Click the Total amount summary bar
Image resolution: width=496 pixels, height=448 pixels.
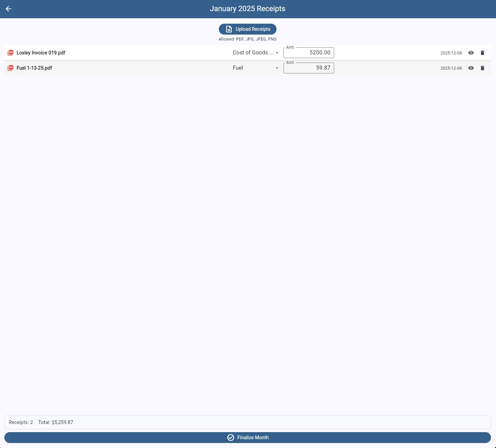coord(56,422)
